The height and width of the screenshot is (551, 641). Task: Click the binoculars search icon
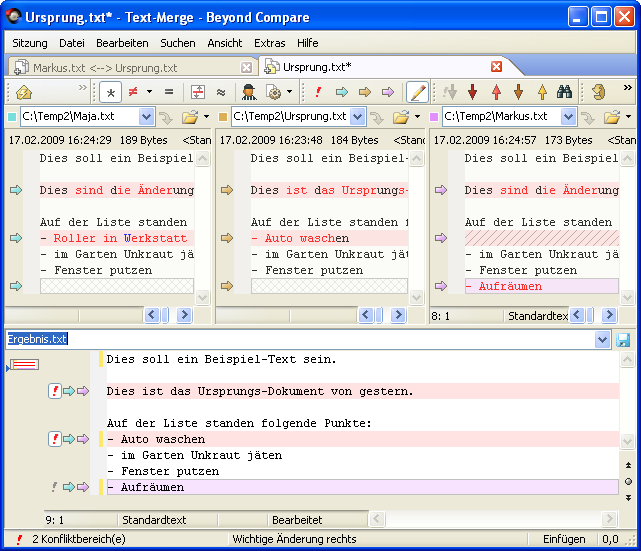click(564, 92)
